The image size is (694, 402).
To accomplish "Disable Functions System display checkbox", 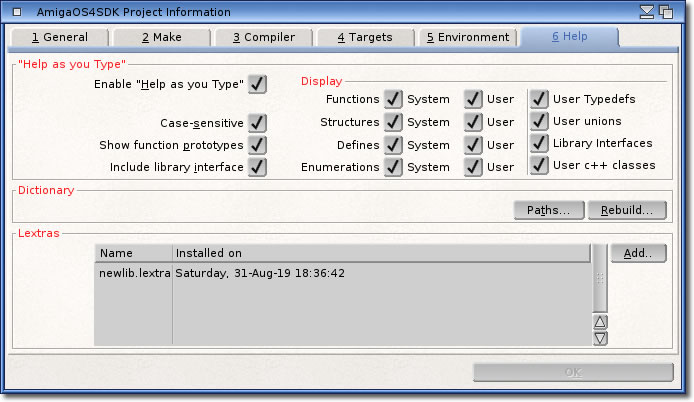I will (393, 99).
